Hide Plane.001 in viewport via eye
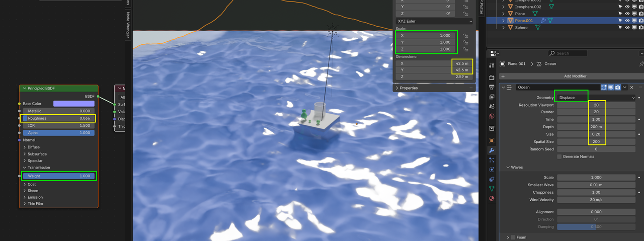The height and width of the screenshot is (241, 644). (627, 20)
